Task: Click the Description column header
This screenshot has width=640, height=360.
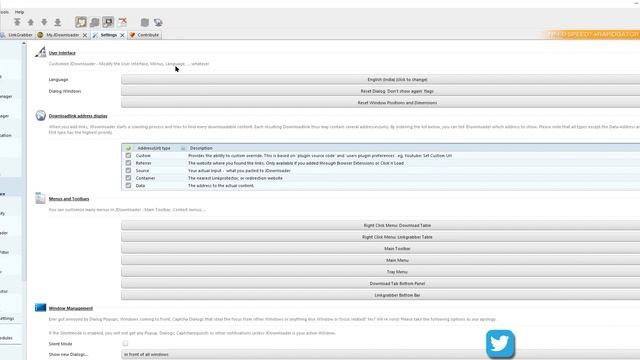Action: click(x=201, y=148)
